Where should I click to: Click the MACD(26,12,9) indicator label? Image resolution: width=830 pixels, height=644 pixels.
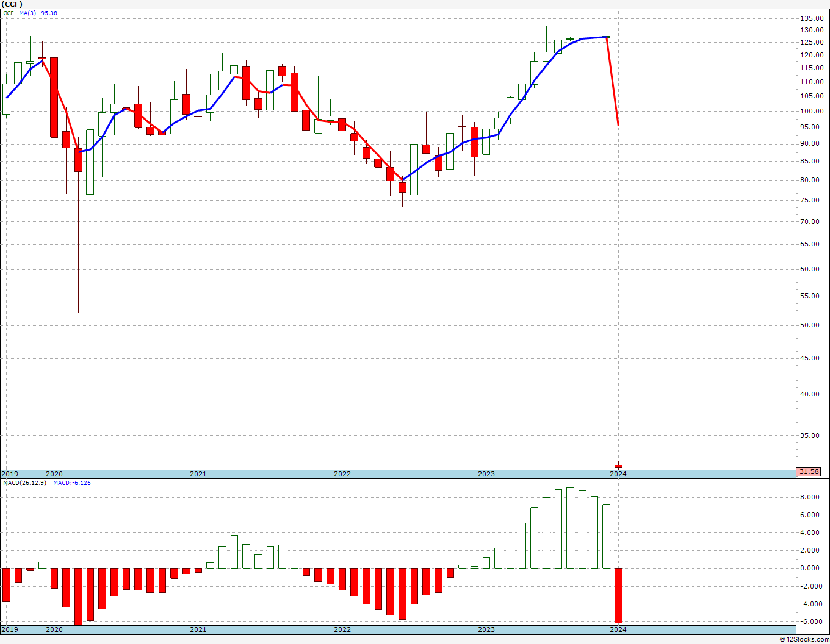[x=25, y=482]
